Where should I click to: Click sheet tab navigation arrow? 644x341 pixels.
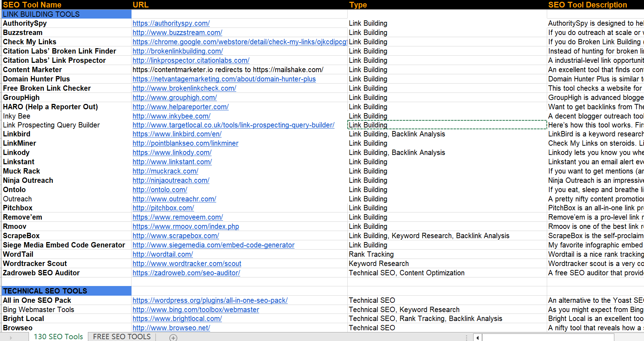11,337
